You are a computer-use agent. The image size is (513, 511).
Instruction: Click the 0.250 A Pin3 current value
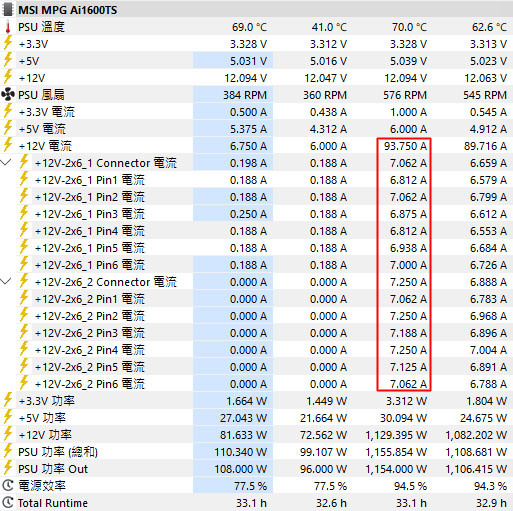[x=248, y=214]
